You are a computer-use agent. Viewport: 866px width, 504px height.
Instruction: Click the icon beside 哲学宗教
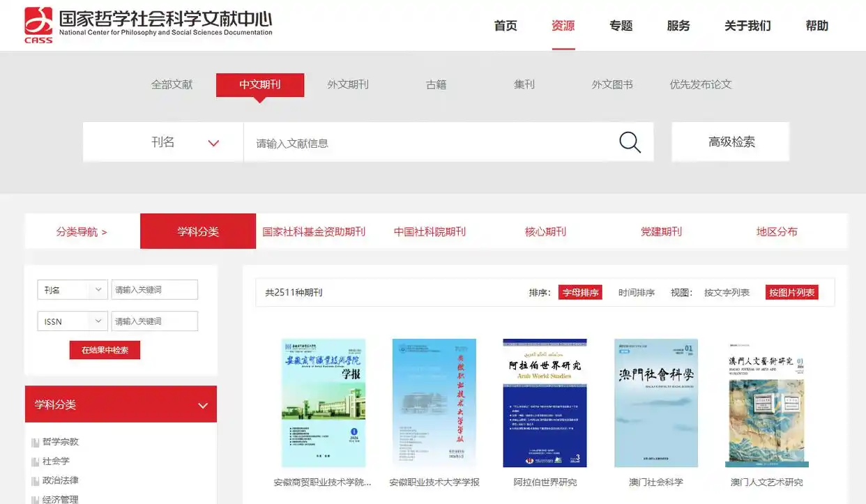tap(36, 442)
